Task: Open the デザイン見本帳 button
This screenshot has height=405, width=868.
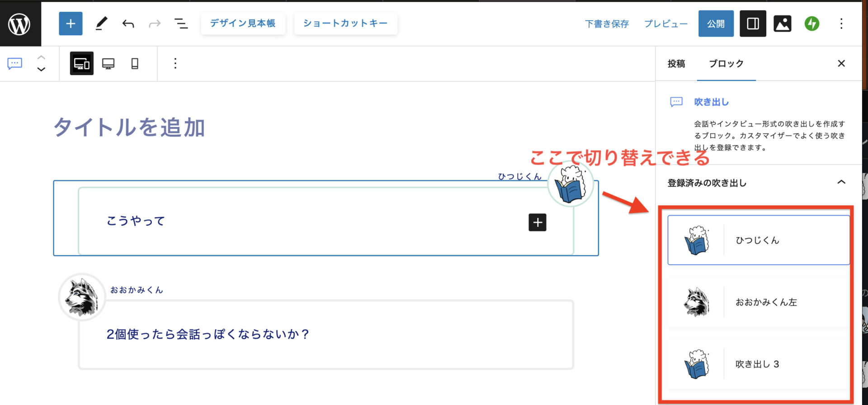Action: 243,24
